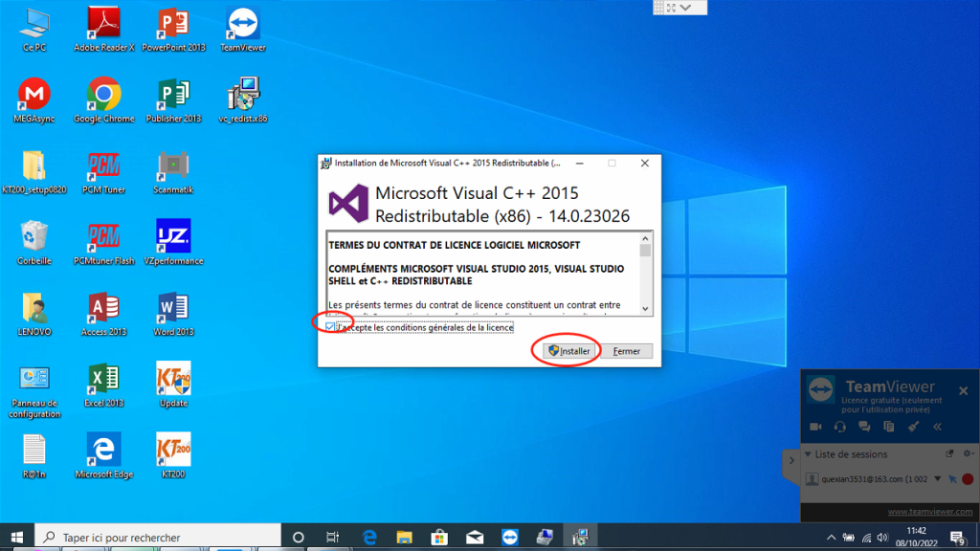Select KT200 Update desktop shortcut
Viewport: 980px width, 551px height.
click(x=174, y=386)
